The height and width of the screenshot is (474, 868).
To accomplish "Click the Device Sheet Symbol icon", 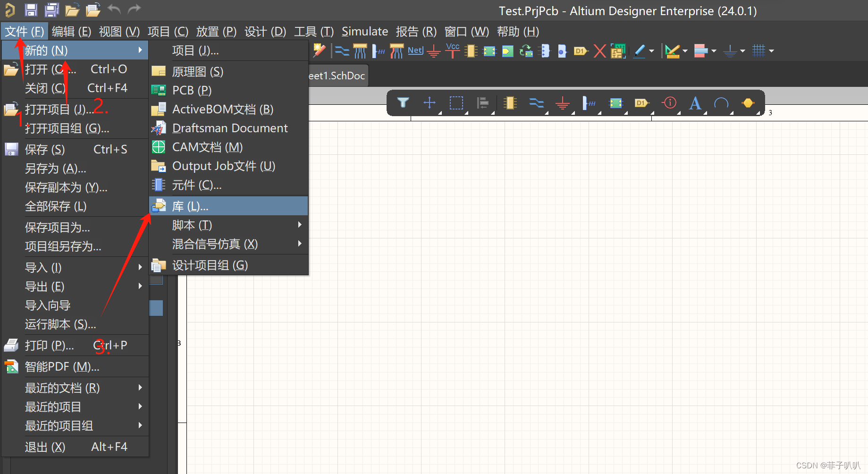I will tap(526, 51).
